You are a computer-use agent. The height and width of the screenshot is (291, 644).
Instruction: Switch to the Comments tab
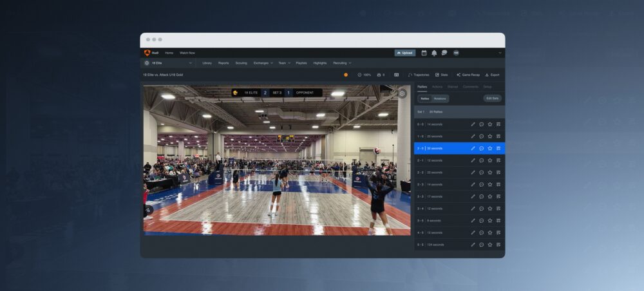click(x=470, y=86)
